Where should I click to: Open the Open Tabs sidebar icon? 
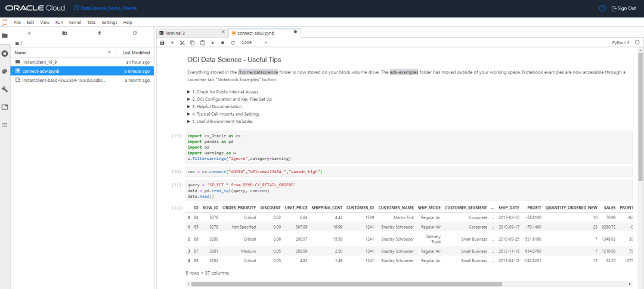(5, 107)
